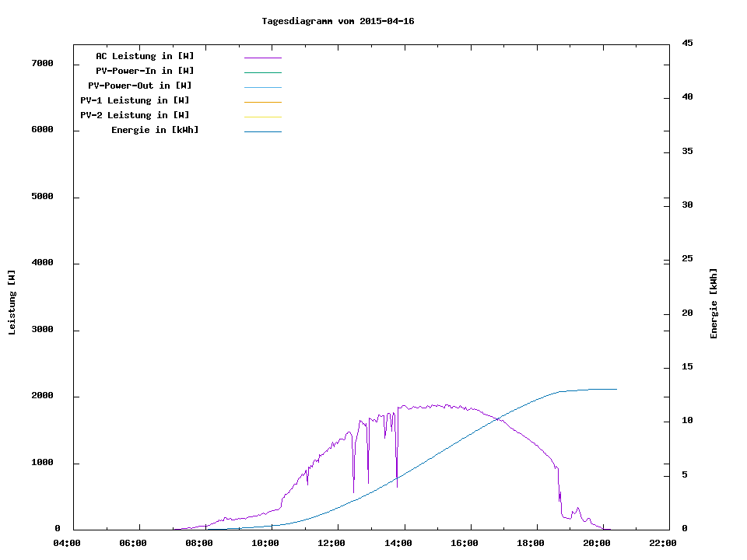The width and height of the screenshot is (747, 560).
Task: Click the gray PV-1 Leistung legend line sample
Action: tap(262, 102)
